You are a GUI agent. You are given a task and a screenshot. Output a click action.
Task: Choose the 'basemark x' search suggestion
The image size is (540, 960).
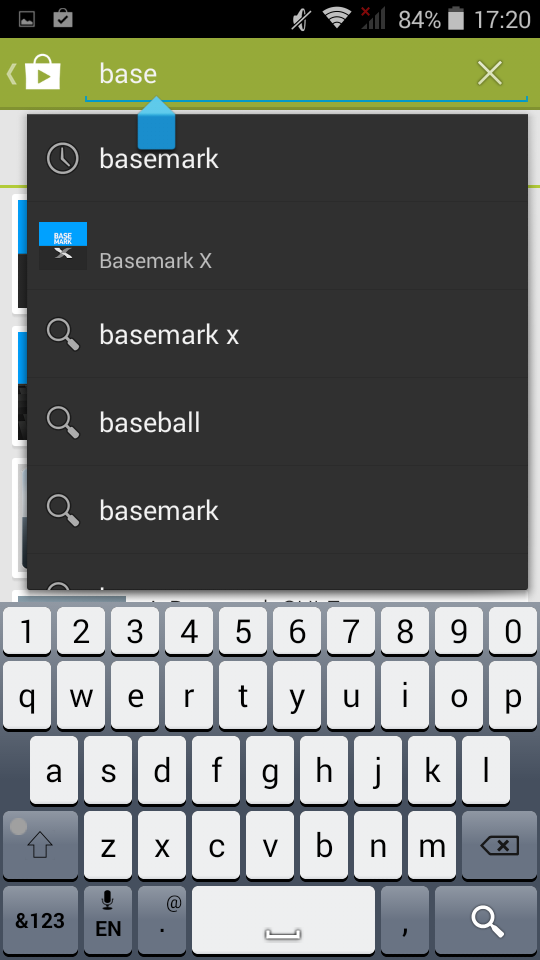click(277, 334)
